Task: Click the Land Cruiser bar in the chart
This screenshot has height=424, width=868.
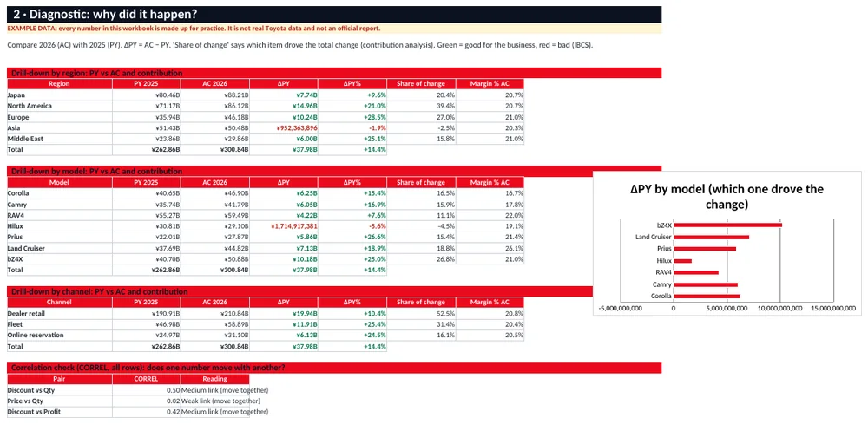Action: point(712,238)
